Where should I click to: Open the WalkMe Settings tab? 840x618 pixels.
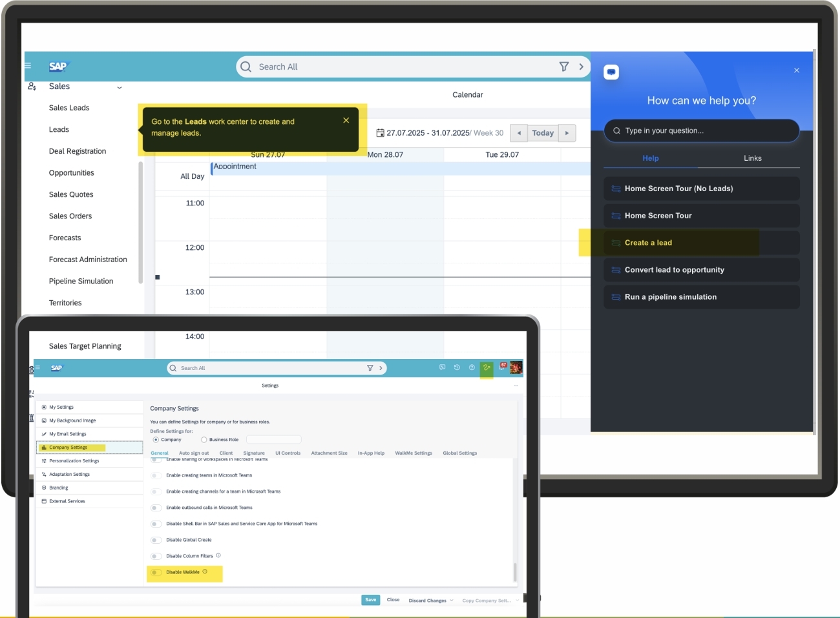(414, 453)
